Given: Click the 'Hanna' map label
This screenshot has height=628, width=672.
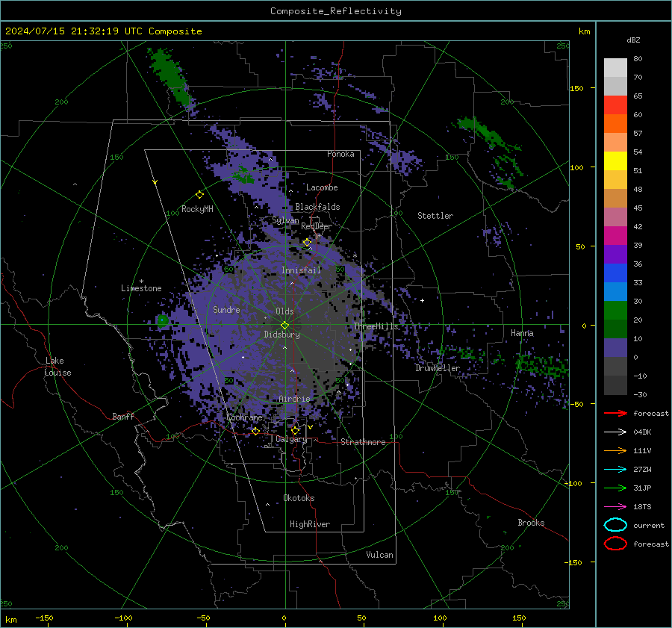Looking at the screenshot, I should coord(522,333).
